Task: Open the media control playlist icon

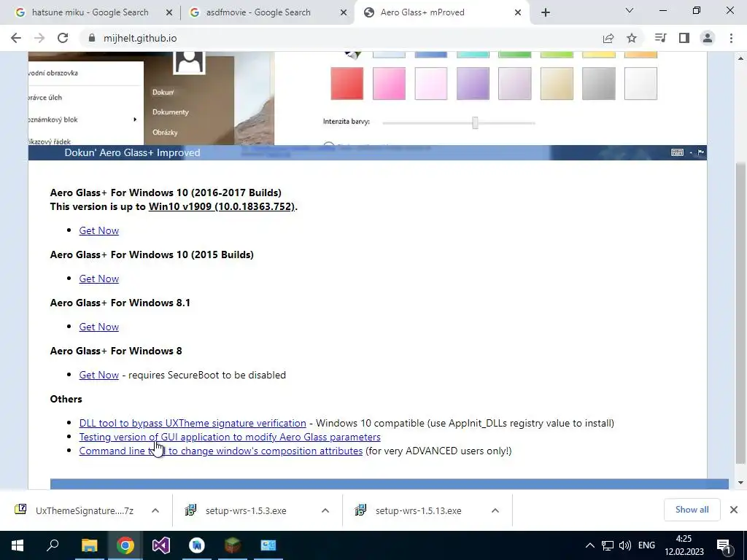Action: pos(660,38)
